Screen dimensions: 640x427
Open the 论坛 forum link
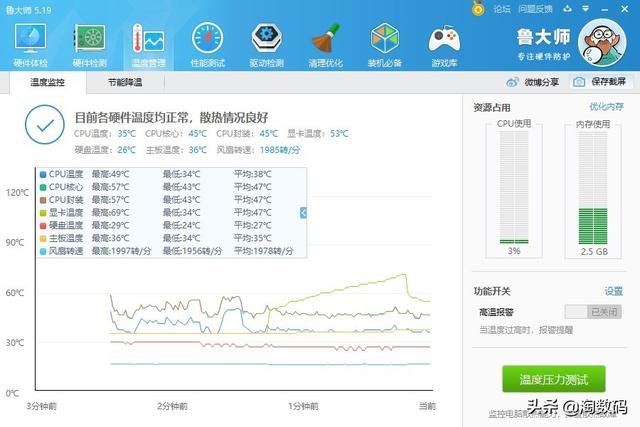[502, 9]
